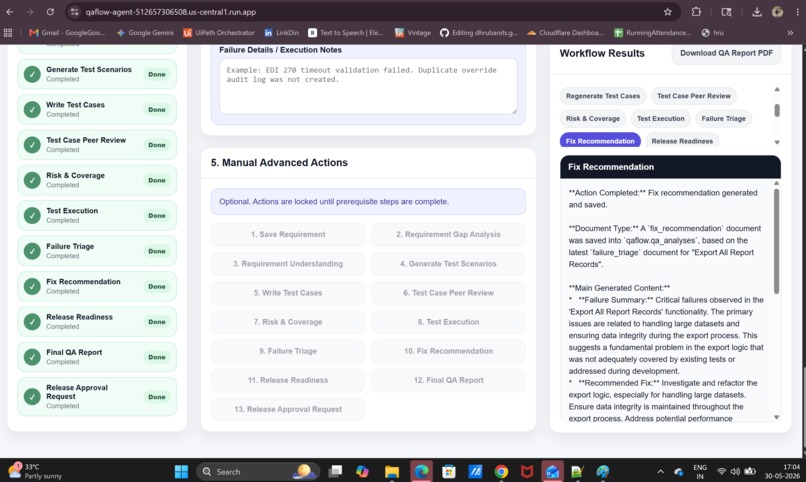Click the green check icon for Write Test Cases
The width and height of the screenshot is (806, 482).
[x=32, y=109]
